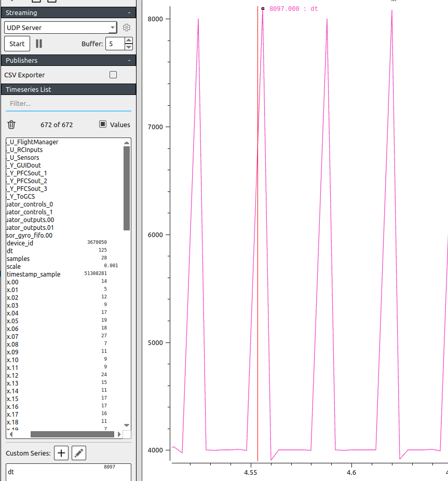Viewport: 448px width, 481px height.
Task: Click the pause streaming icon
Action: 39,44
